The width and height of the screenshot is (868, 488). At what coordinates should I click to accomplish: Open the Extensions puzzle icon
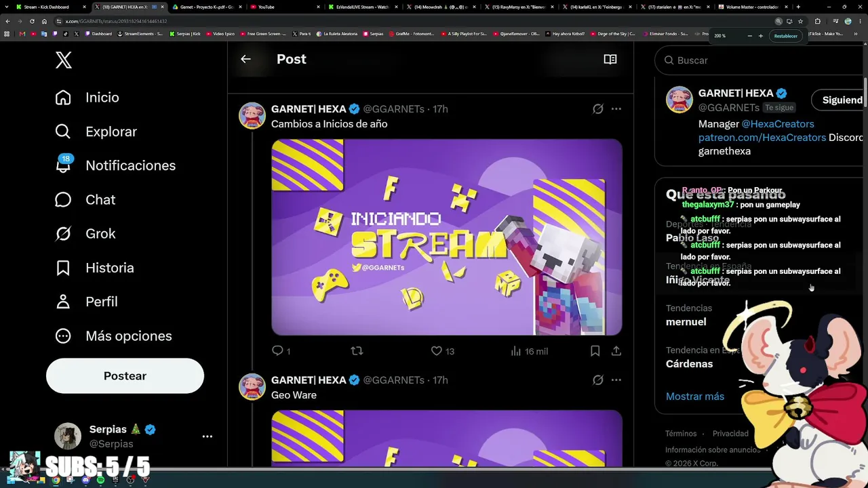(x=817, y=21)
